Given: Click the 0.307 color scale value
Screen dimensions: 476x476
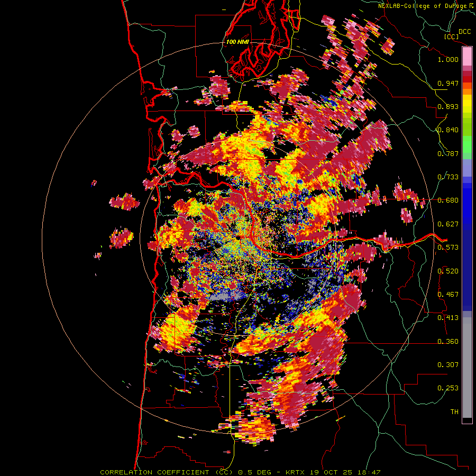Looking at the screenshot, I should coord(448,364).
